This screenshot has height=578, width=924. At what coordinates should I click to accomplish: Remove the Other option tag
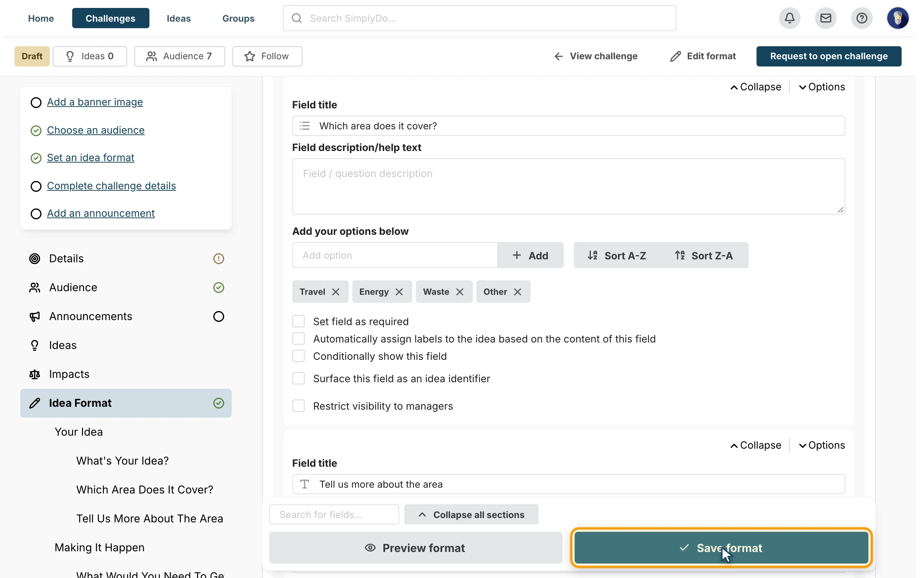click(x=518, y=292)
